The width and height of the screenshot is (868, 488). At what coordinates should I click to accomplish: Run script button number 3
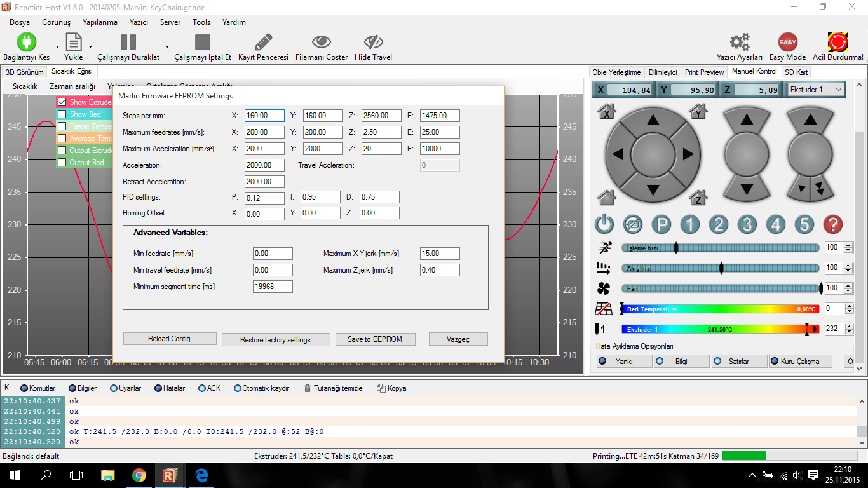pos(747,224)
